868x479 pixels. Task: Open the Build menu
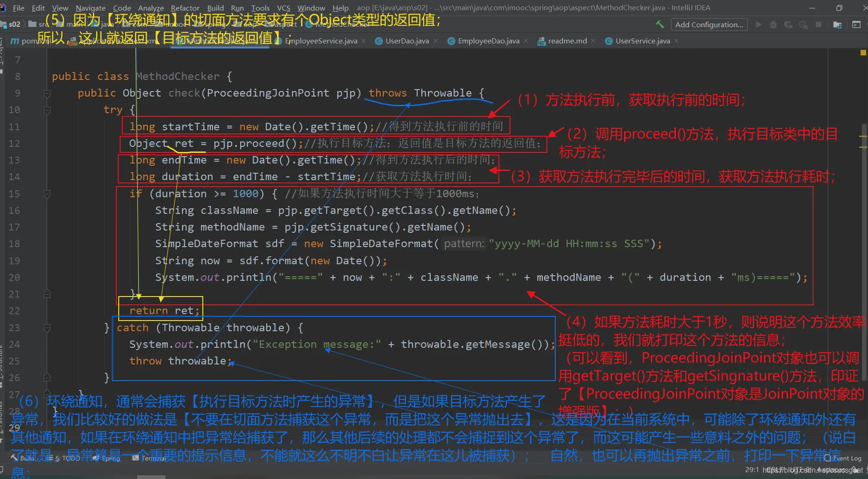(x=215, y=8)
